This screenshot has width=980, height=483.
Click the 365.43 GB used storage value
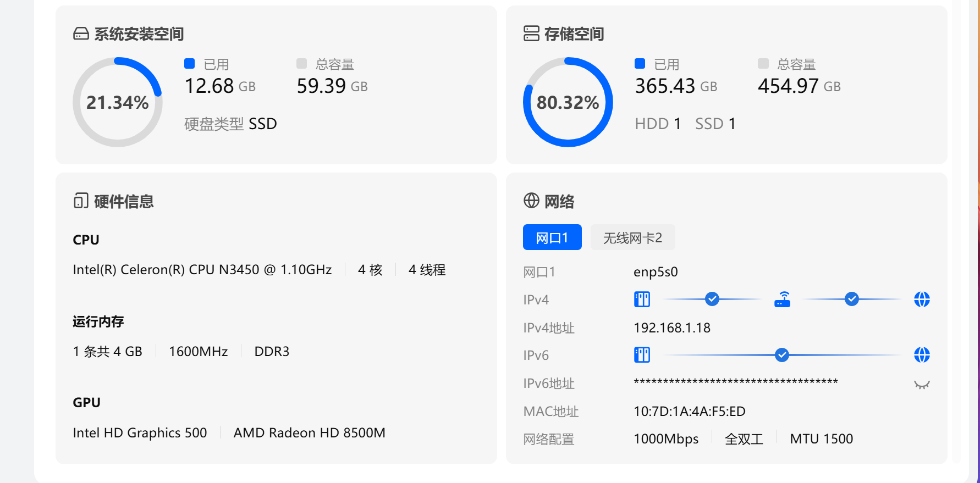pos(676,86)
